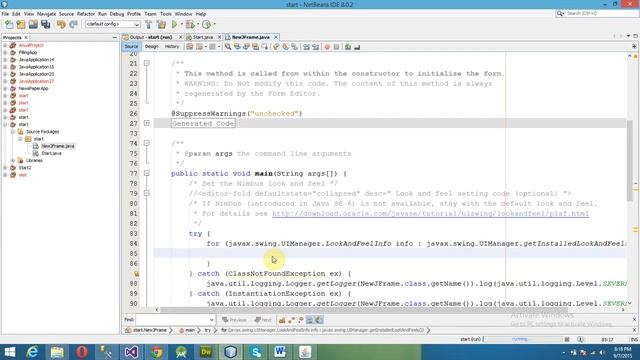
Task: Run the project with the green arrow
Action: pos(174,24)
